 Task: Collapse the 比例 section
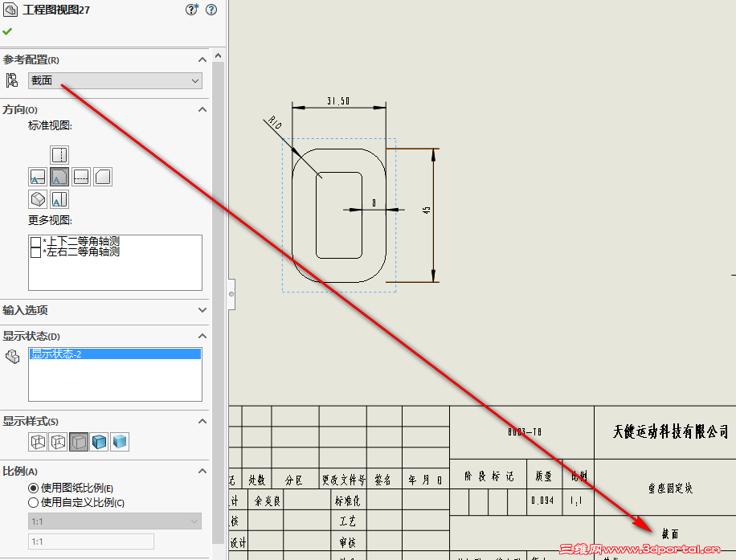point(202,471)
